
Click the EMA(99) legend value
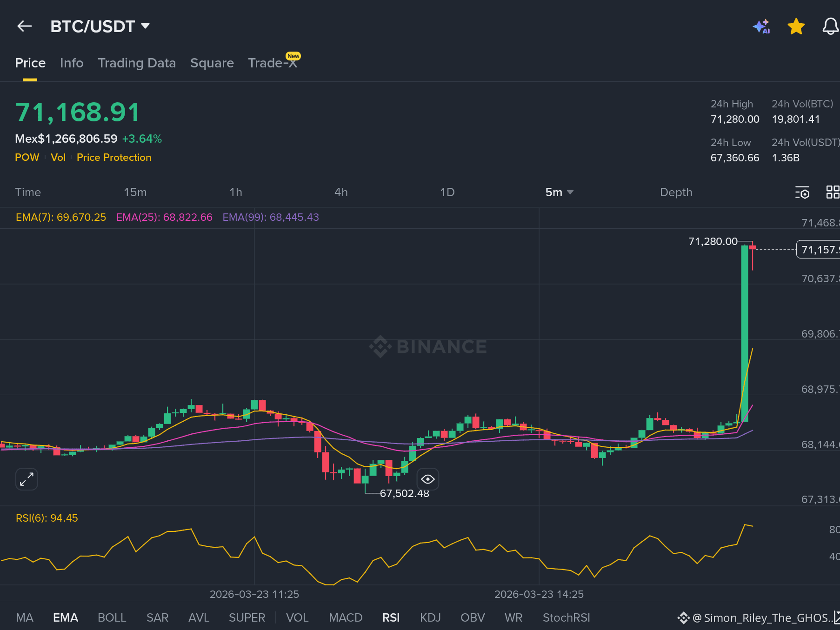click(271, 217)
